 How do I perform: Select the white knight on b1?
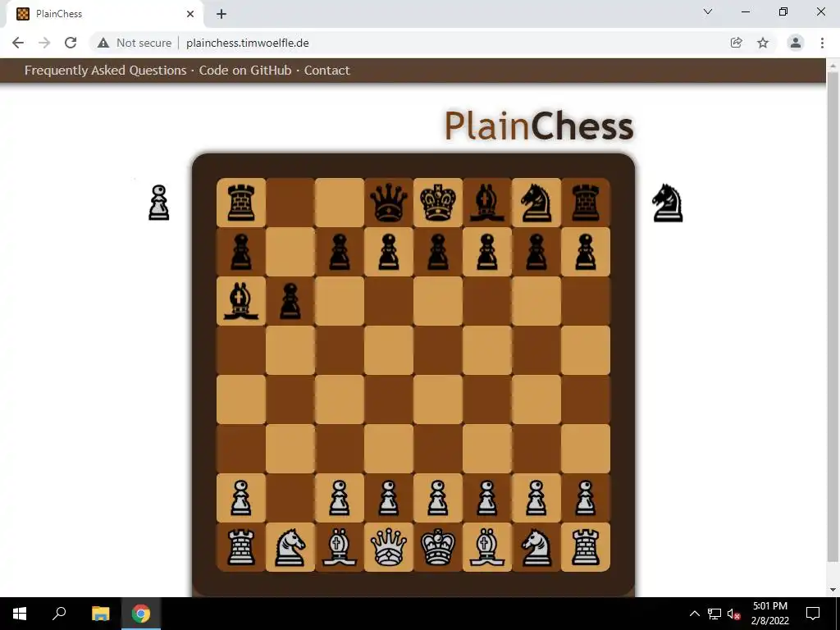click(x=290, y=547)
